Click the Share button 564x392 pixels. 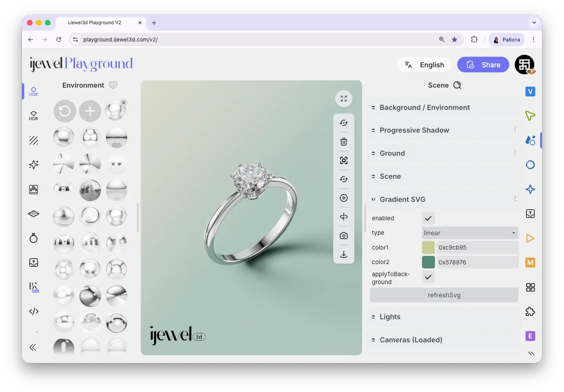pos(483,65)
